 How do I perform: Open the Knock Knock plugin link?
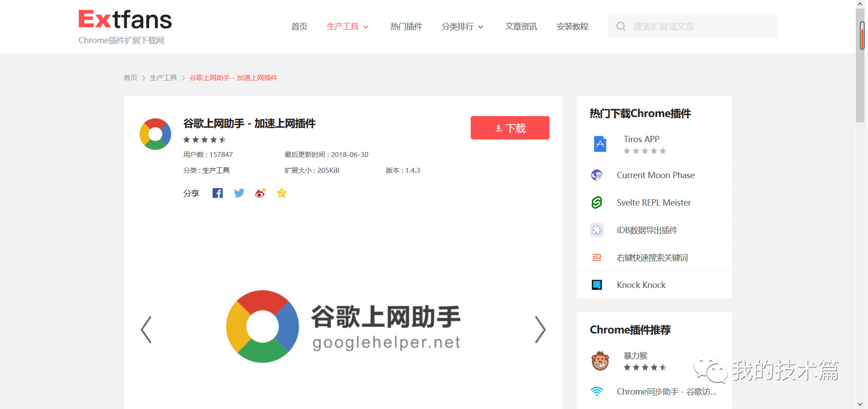point(641,284)
